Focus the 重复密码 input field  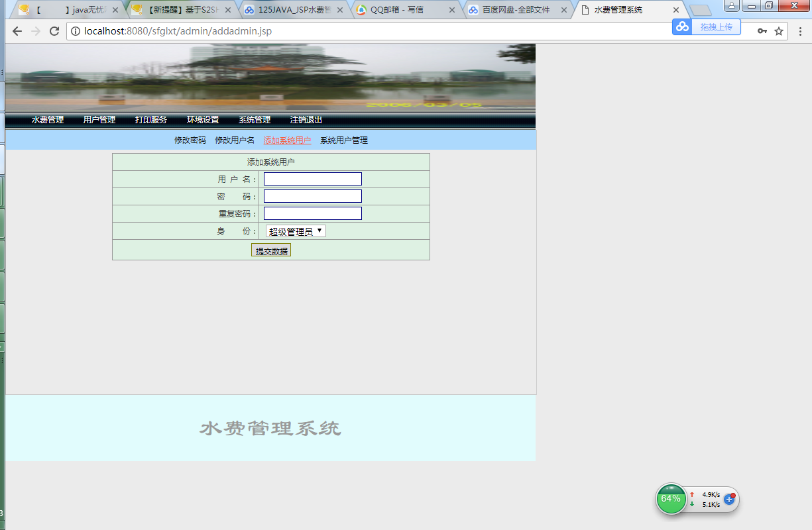[x=313, y=213]
